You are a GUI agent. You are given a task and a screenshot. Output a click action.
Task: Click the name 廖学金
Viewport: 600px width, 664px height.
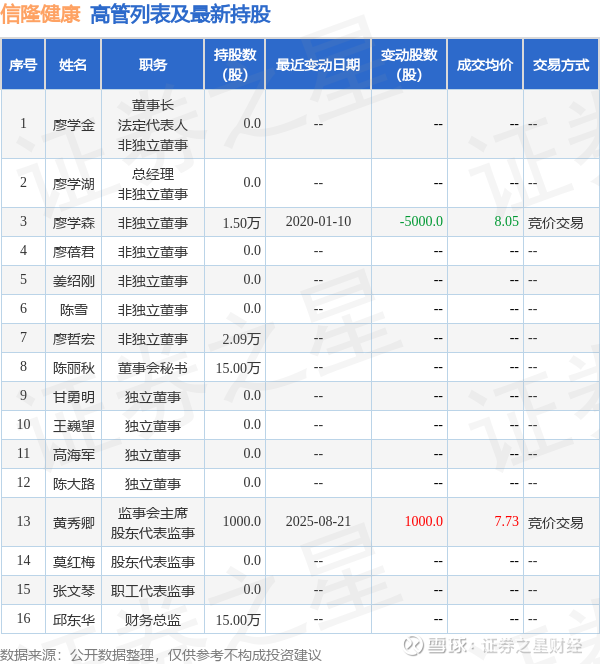click(73, 125)
